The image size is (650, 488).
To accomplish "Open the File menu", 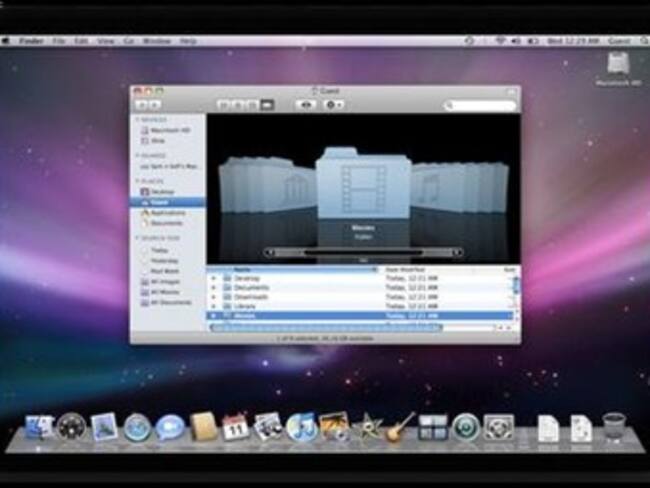I will click(58, 41).
